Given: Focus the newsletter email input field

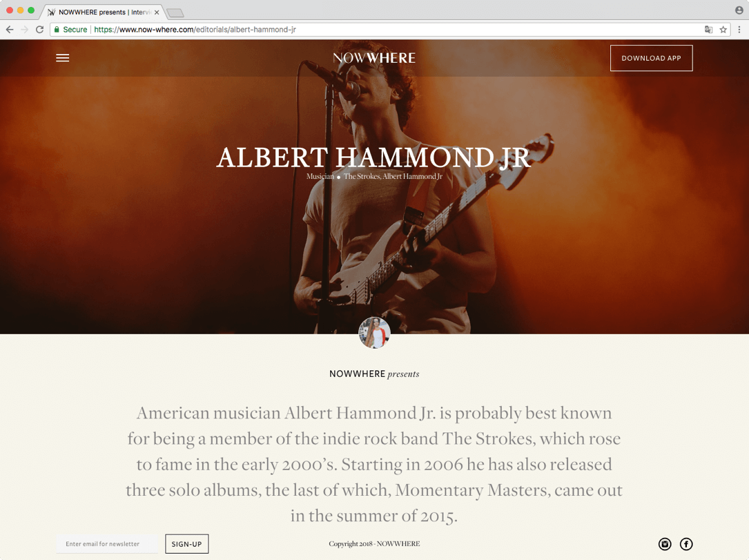Looking at the screenshot, I should (x=106, y=543).
